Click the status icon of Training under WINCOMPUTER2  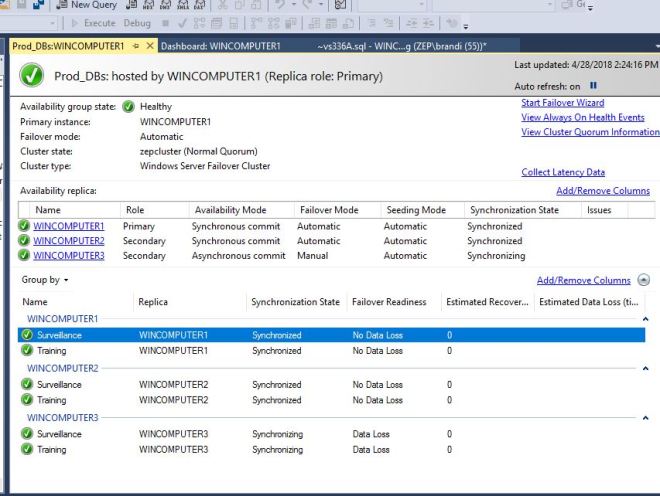[x=27, y=400]
